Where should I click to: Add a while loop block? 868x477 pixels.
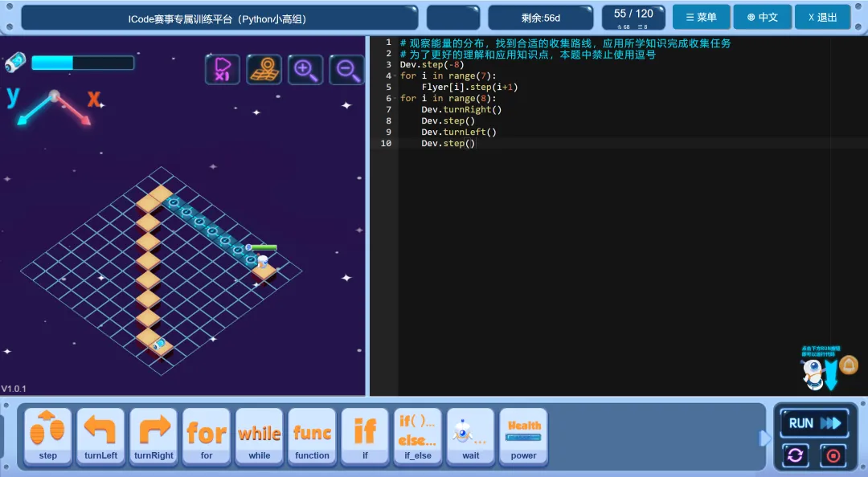259,437
